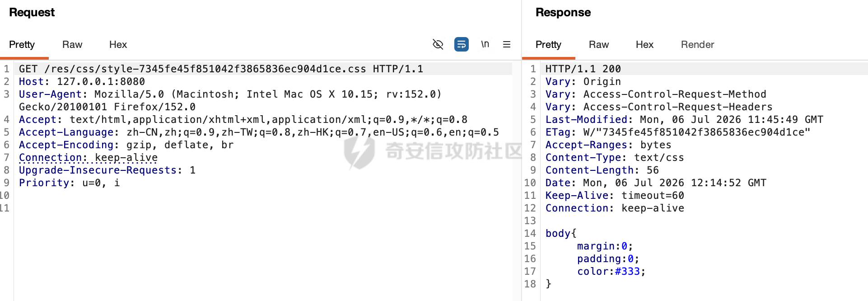Screen dimensions: 868x301
Task: Open the Response Raw tab
Action: click(x=599, y=44)
